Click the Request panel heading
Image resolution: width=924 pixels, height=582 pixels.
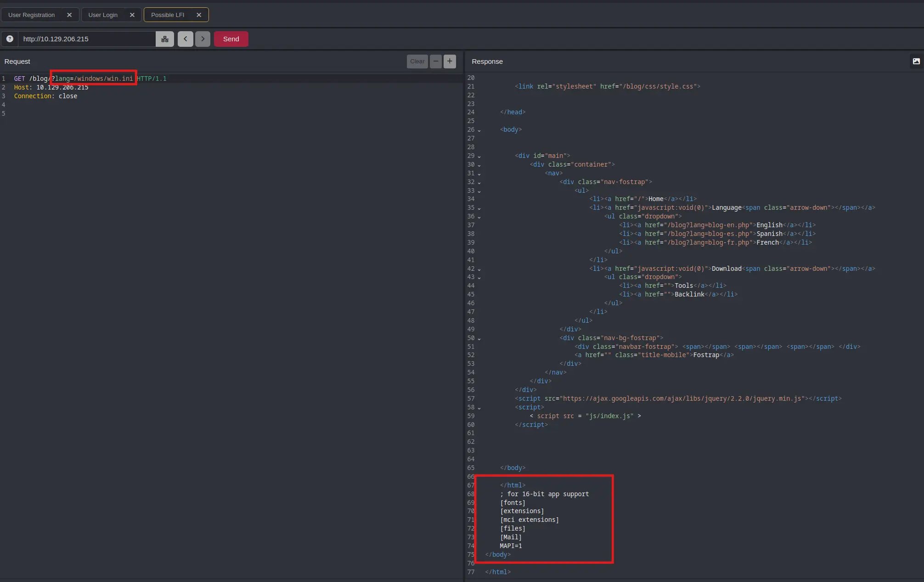point(17,62)
